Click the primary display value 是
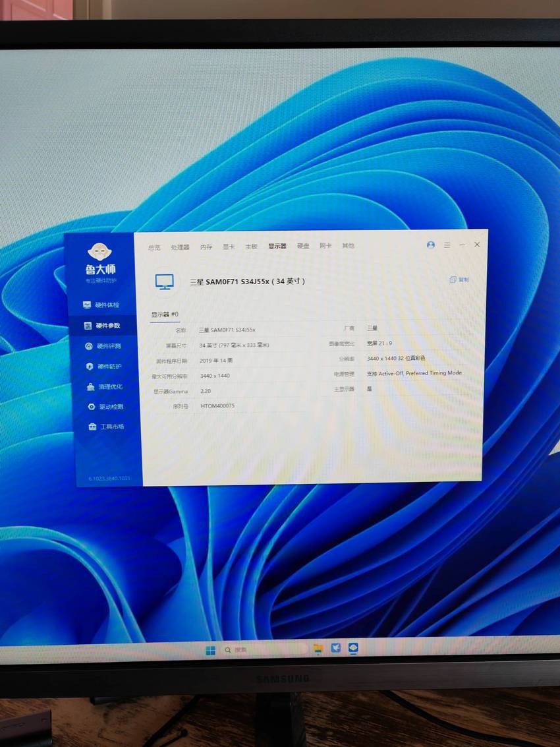The height and width of the screenshot is (747, 560). point(370,389)
